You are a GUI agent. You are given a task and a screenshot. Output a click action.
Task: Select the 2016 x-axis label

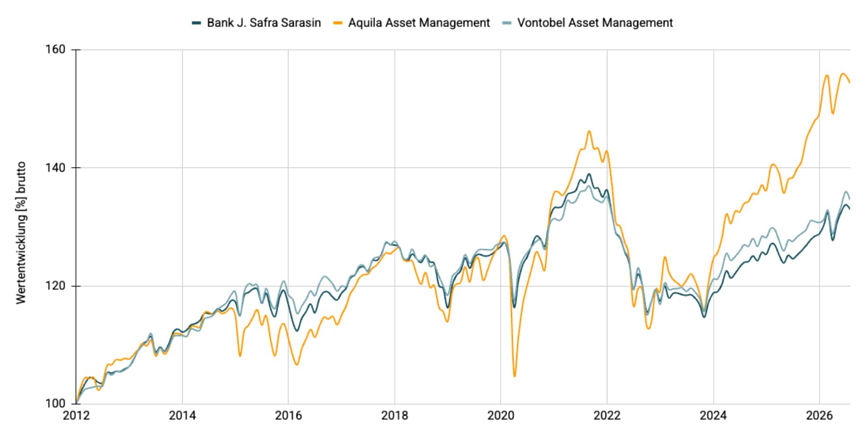click(289, 416)
